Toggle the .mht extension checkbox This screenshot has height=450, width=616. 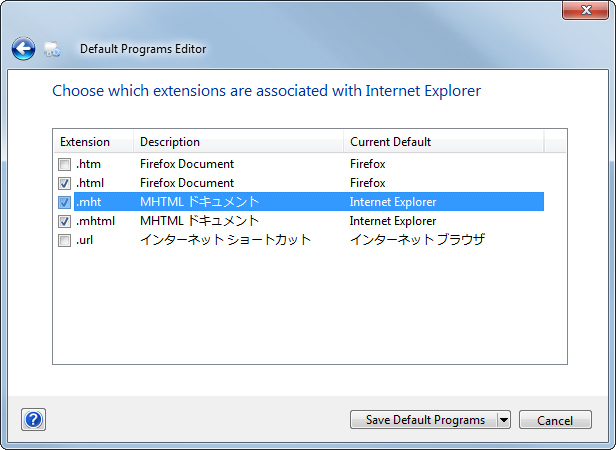tap(64, 202)
